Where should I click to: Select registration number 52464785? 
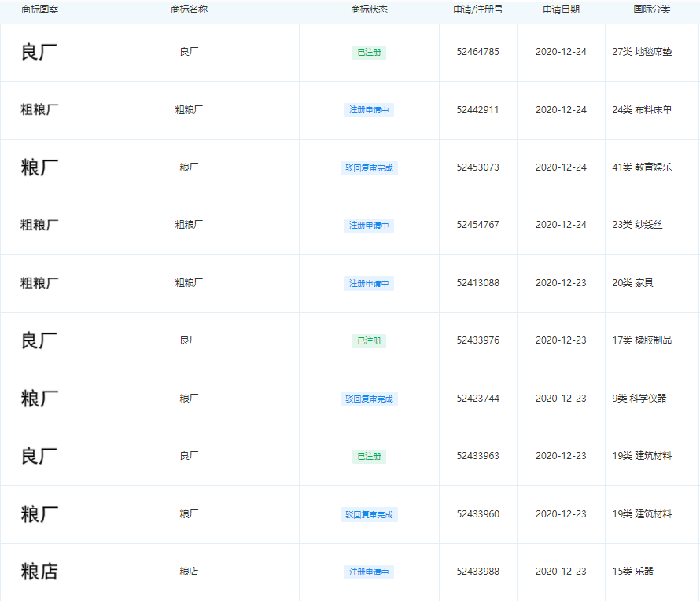[x=477, y=52]
